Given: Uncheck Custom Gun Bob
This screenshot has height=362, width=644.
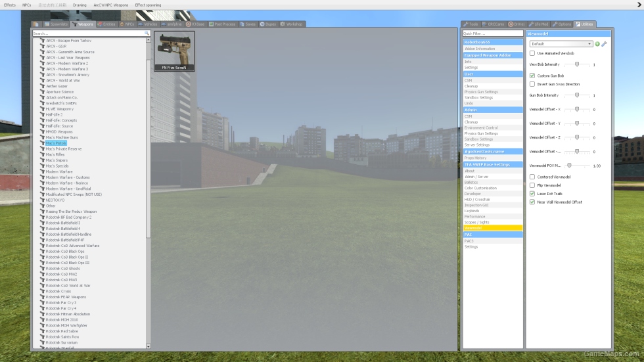Looking at the screenshot, I should tap(532, 76).
